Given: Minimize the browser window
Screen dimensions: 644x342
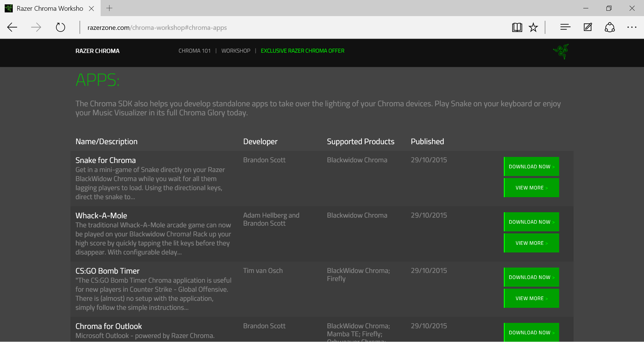Looking at the screenshot, I should point(586,8).
